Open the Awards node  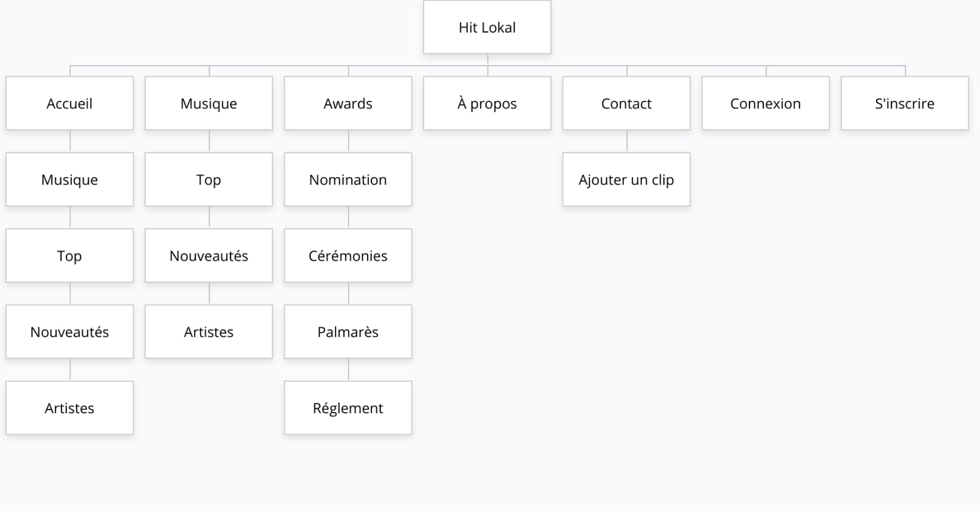pyautogui.click(x=348, y=103)
